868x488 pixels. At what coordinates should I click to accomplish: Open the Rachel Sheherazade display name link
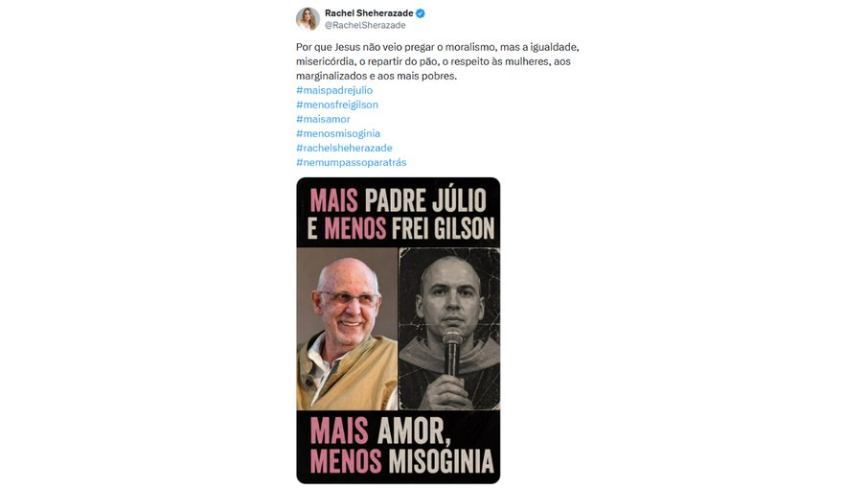click(369, 12)
